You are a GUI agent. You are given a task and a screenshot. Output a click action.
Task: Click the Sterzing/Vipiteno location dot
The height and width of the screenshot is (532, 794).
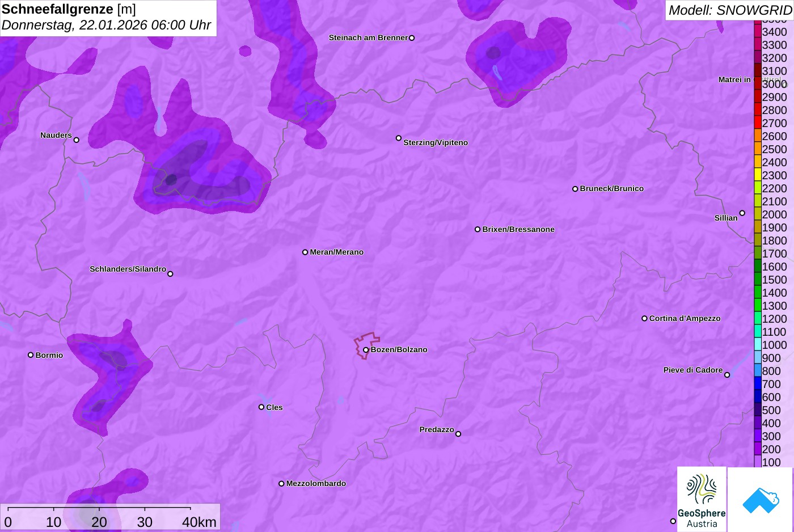[x=399, y=138]
